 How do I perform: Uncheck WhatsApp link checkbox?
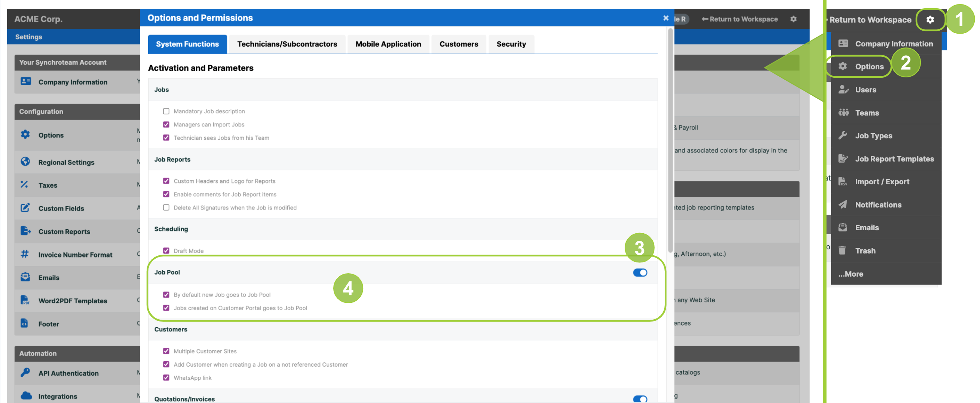166,378
